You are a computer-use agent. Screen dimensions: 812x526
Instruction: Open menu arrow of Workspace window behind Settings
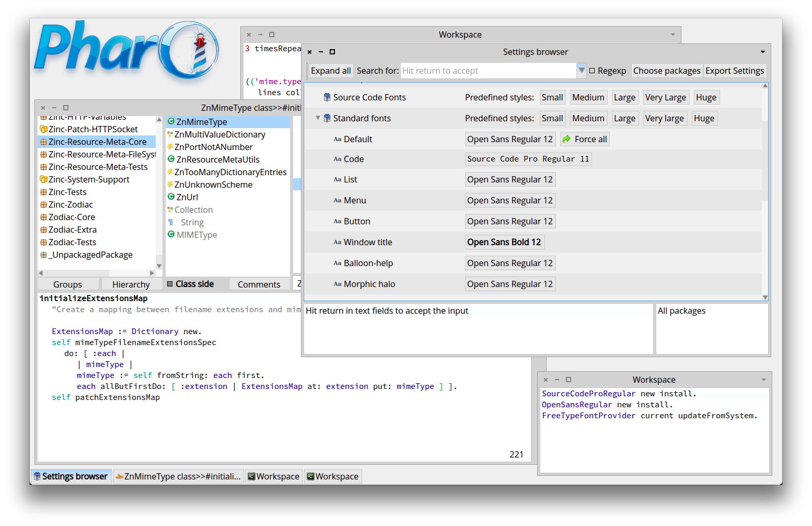673,35
